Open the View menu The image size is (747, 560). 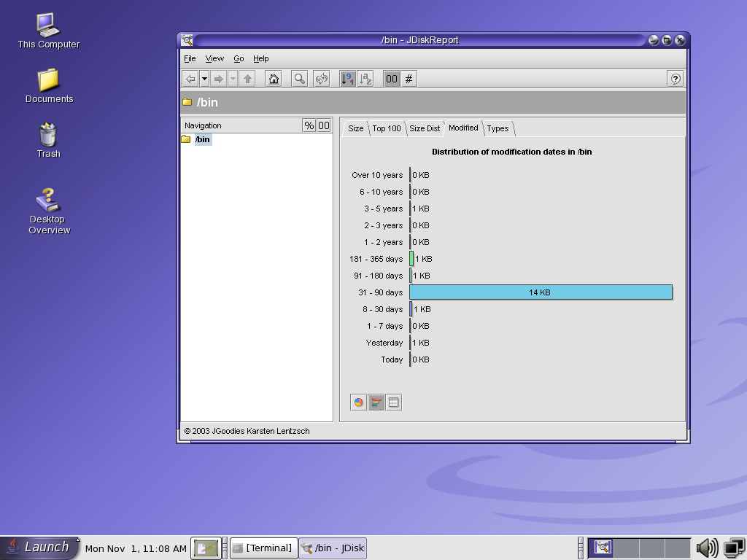click(x=214, y=58)
